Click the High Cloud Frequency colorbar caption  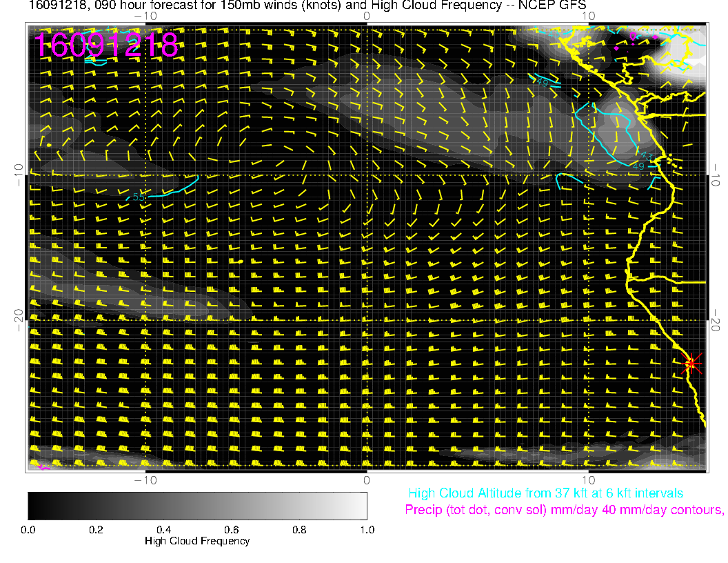point(197,541)
